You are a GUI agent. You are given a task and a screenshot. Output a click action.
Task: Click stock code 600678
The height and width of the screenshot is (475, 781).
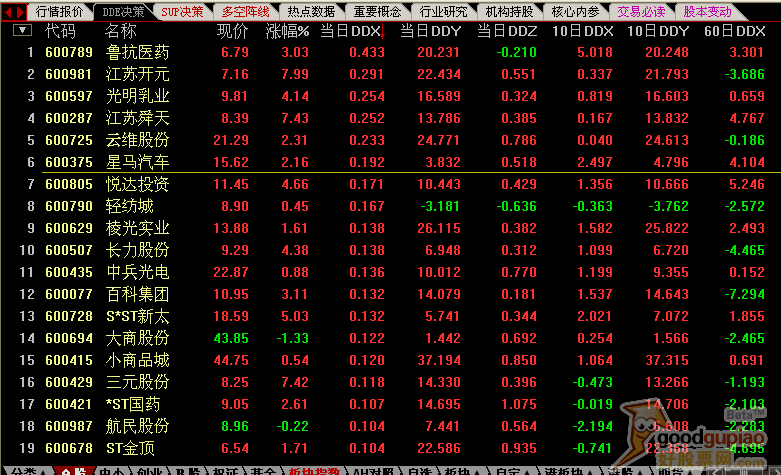coord(69,448)
